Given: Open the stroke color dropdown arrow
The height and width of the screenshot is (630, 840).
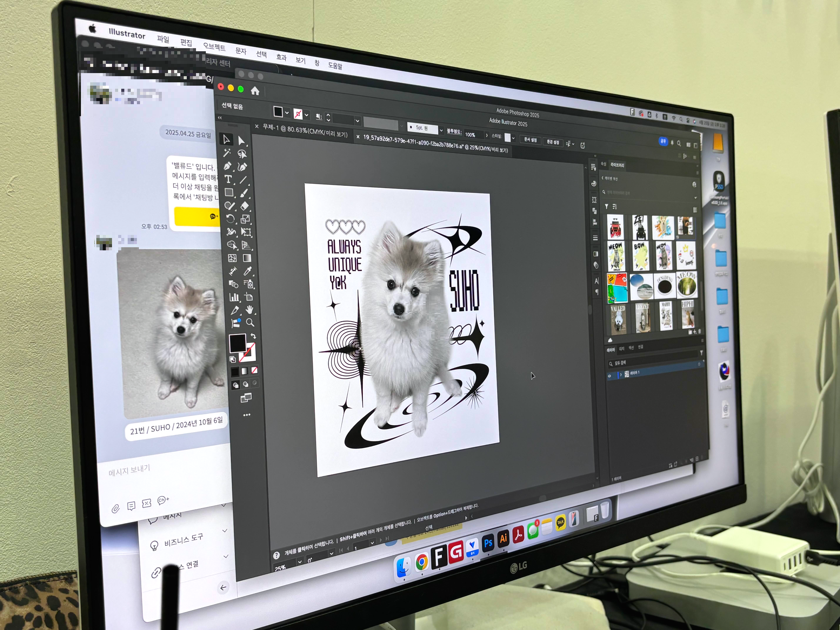Looking at the screenshot, I should [x=306, y=115].
